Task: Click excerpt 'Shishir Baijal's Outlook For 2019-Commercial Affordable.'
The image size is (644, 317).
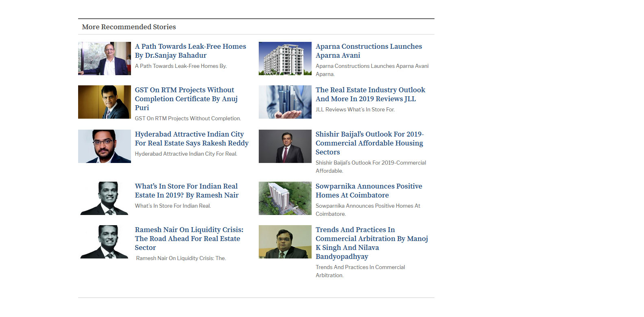Action: pyautogui.click(x=371, y=167)
